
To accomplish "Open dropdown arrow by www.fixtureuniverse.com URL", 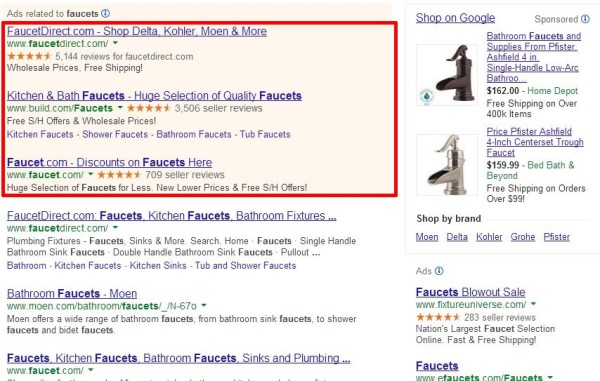I will tap(533, 304).
